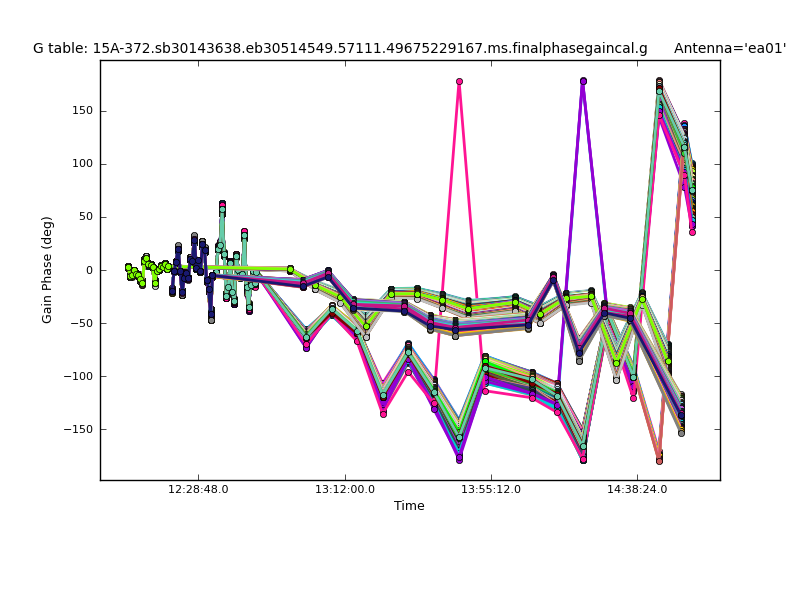Click the first green data marker at plot start

tap(128, 267)
